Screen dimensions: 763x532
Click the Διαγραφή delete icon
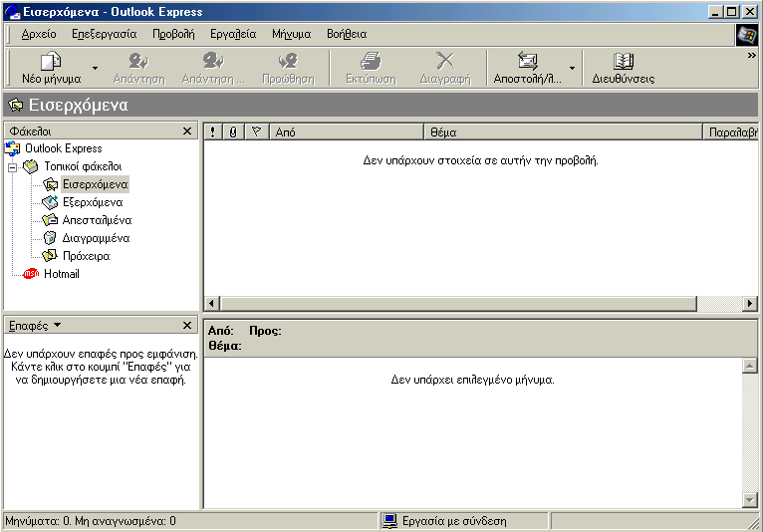click(445, 62)
